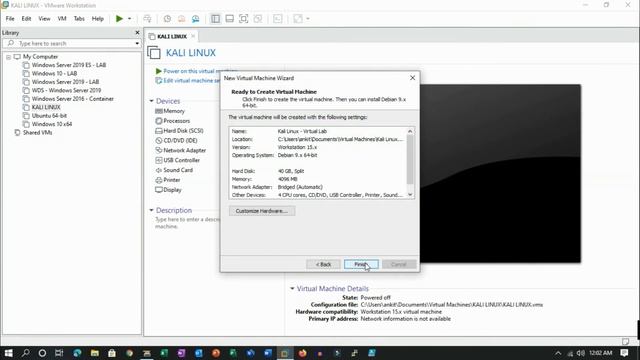Toggle the Show Library sidebar icon
Image resolution: width=640 pixels, height=360 pixels.
tap(215, 19)
